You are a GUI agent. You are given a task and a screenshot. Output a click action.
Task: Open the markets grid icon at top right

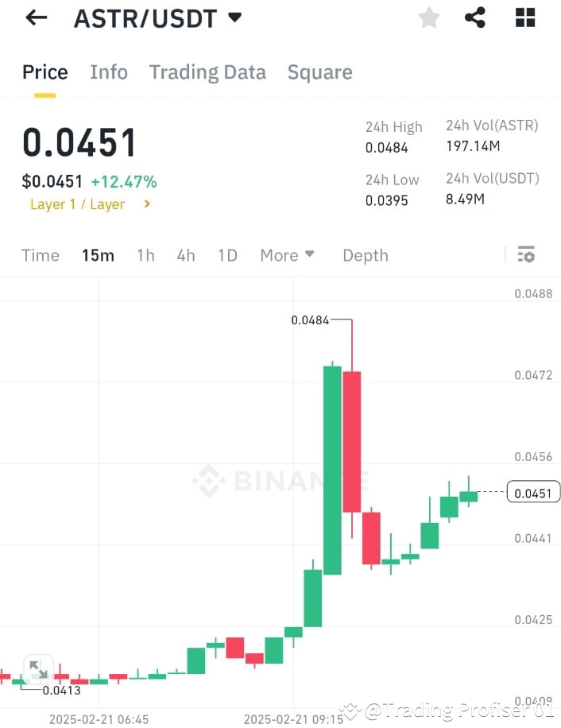click(524, 17)
